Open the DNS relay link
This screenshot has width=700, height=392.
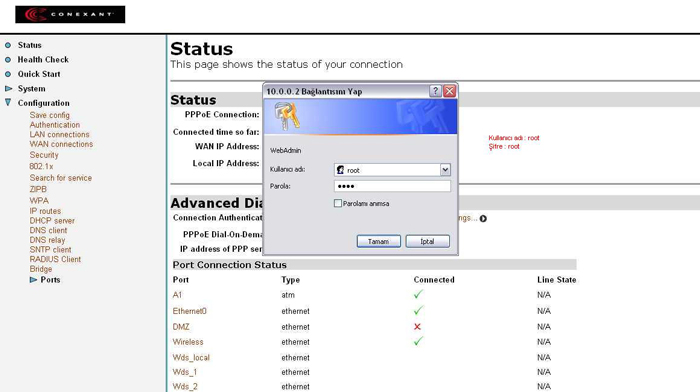(47, 240)
